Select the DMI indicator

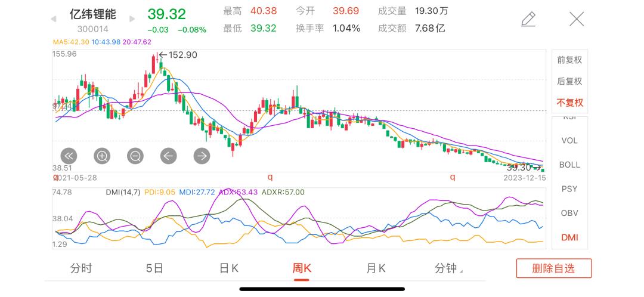pyautogui.click(x=569, y=237)
